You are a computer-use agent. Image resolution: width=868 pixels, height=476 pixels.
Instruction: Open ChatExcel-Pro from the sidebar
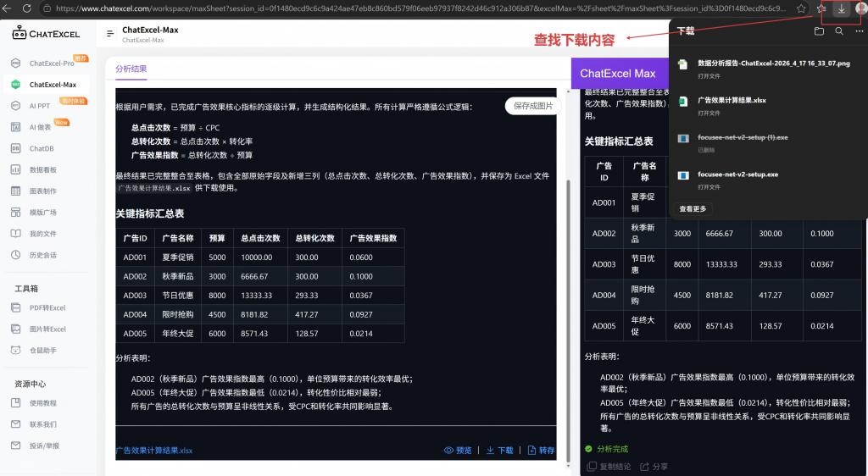pos(52,63)
